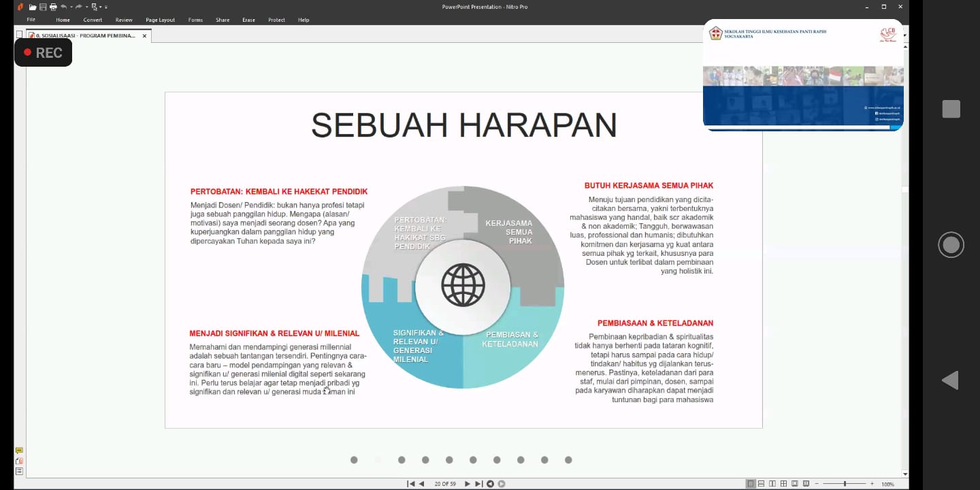
Task: Open the Convert ribbon tab
Action: (x=93, y=20)
